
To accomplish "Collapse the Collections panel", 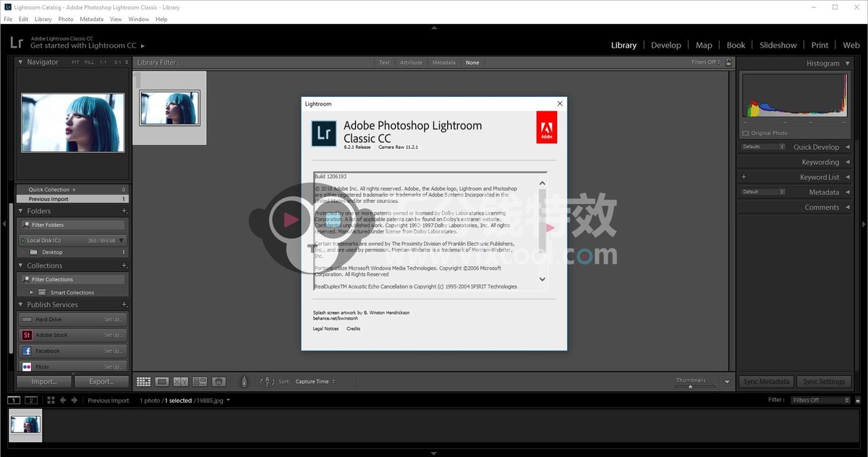I will click(21, 265).
